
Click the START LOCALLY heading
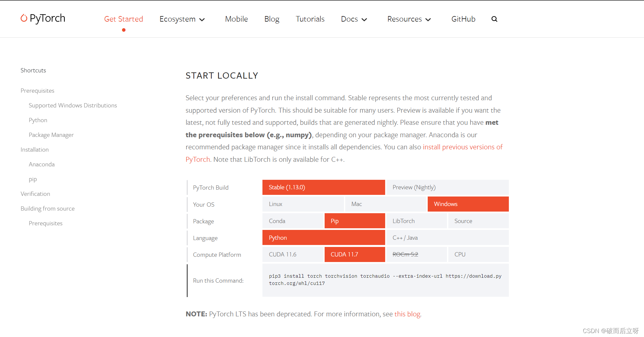click(222, 76)
